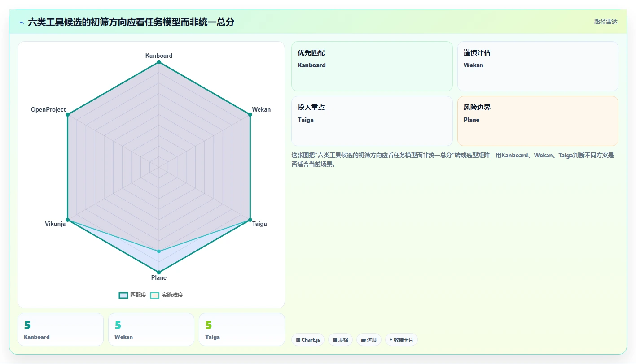Click the main title 六类工具候选的初筛方向

click(131, 22)
